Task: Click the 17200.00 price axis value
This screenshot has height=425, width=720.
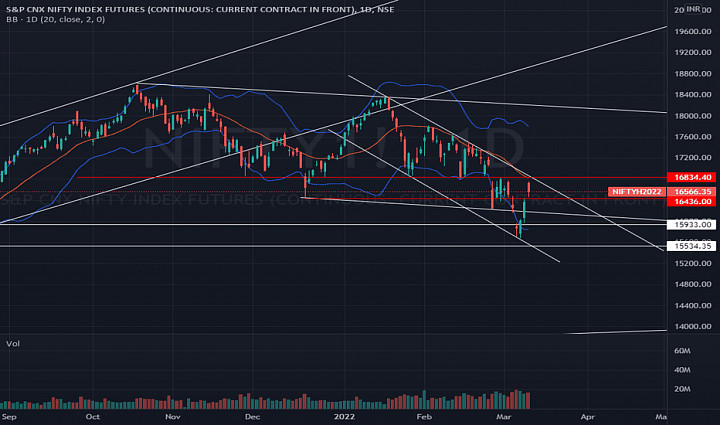Action: [x=692, y=157]
